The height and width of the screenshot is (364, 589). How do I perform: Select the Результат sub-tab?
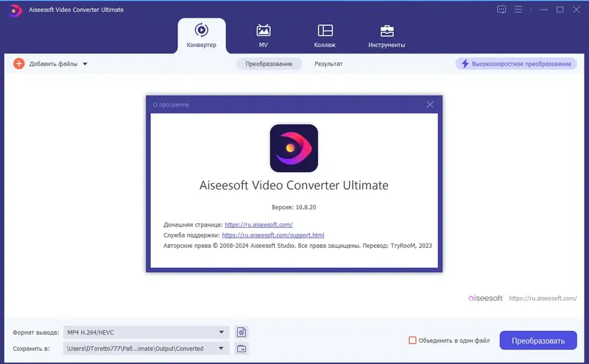(328, 64)
